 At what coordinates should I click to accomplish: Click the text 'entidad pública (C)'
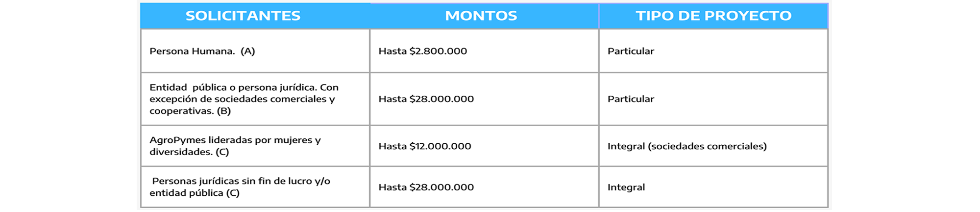coord(195,193)
